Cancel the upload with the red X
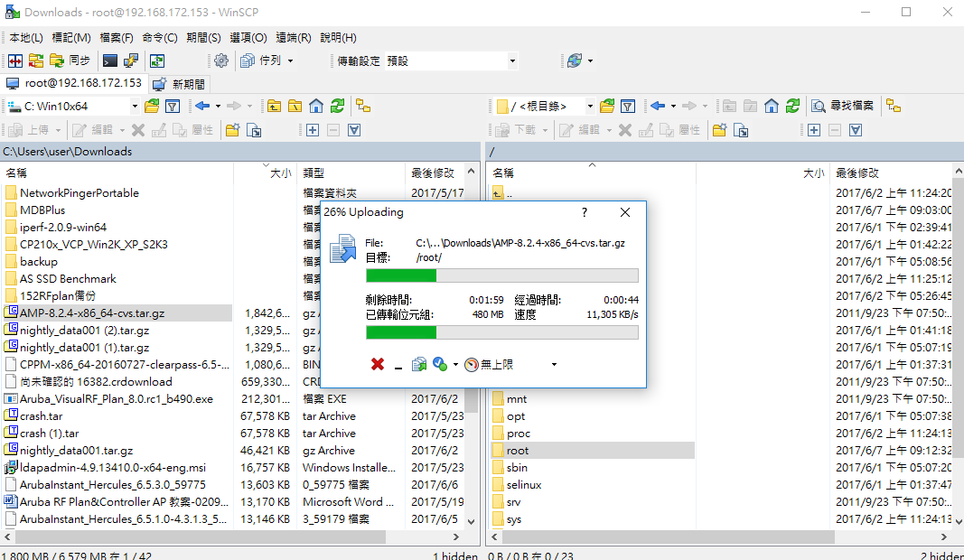964x560 pixels. click(378, 364)
